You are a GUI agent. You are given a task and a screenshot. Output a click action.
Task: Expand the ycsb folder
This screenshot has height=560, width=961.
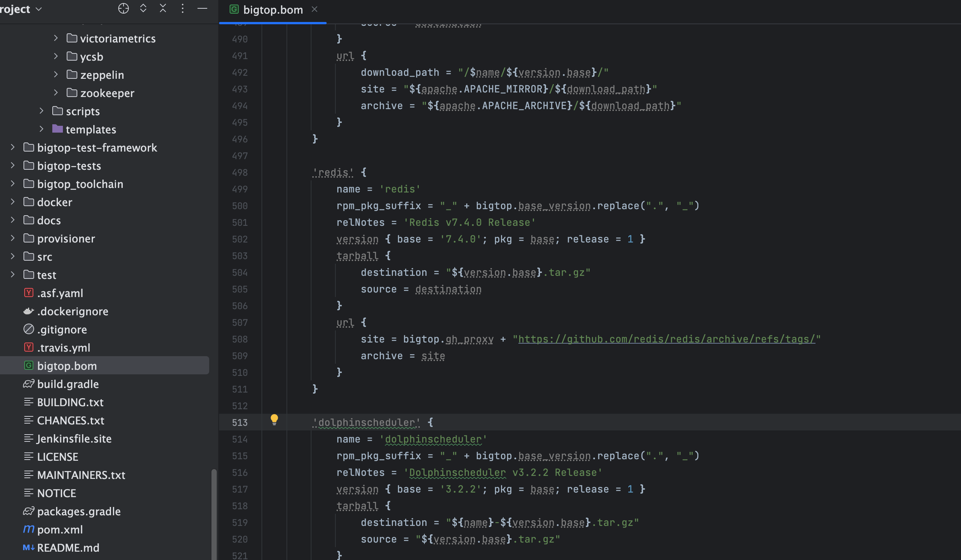pyautogui.click(x=56, y=56)
